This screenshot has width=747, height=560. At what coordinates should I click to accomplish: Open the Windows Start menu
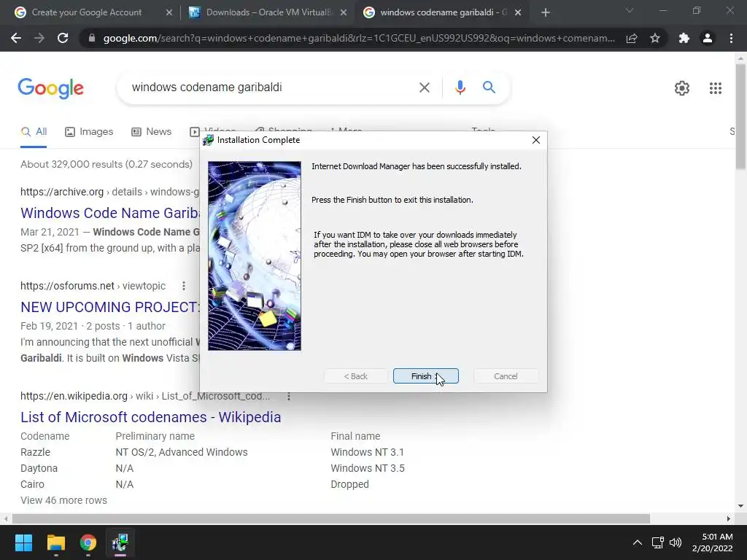point(23,542)
